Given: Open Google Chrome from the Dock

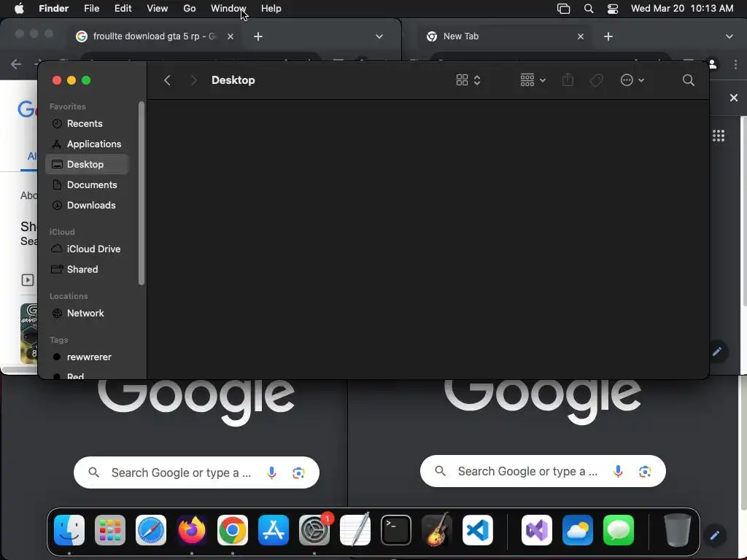Looking at the screenshot, I should (x=233, y=530).
